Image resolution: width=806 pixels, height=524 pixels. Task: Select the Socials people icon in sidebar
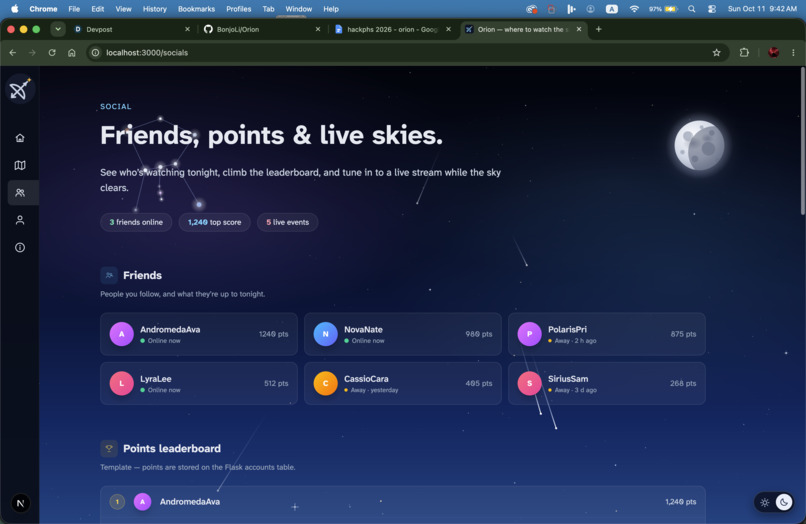(x=20, y=193)
